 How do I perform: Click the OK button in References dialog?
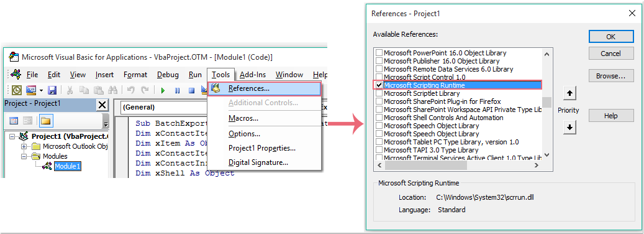(610, 36)
